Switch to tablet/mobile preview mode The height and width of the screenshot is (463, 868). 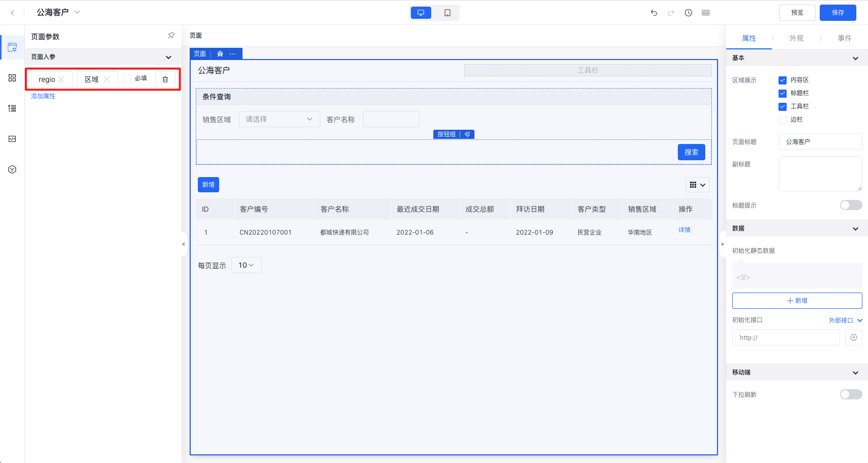447,13
